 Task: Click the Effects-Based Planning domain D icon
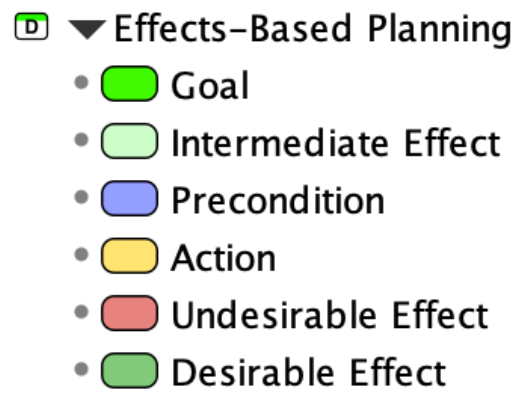click(31, 26)
